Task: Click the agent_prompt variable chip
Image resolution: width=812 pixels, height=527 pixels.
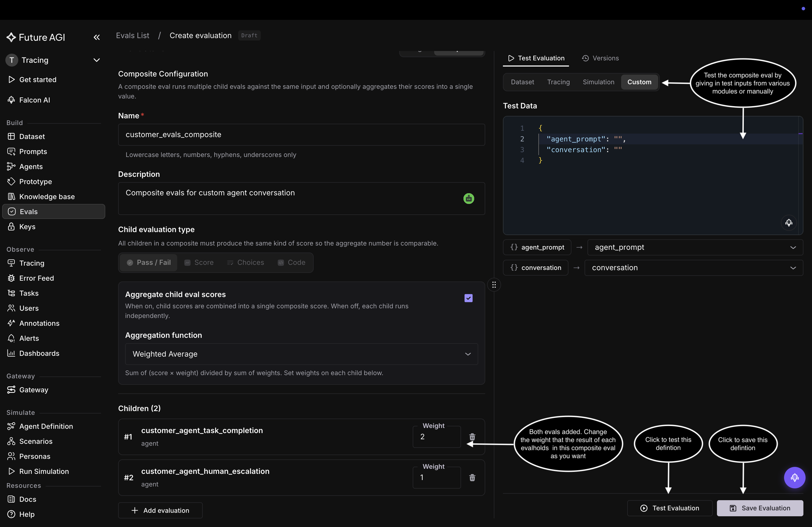Action: pos(537,247)
